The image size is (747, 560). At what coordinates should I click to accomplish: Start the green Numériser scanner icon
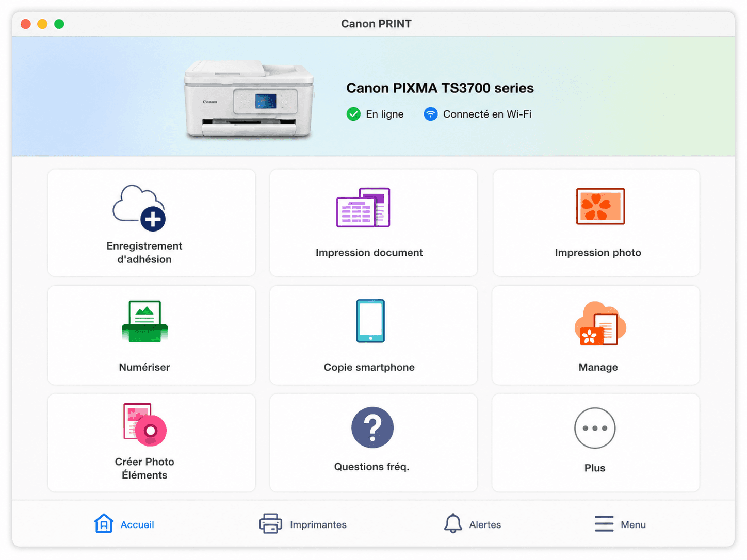(144, 321)
